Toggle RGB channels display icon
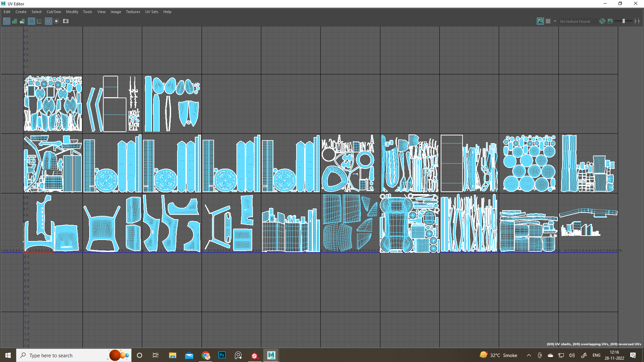The height and width of the screenshot is (362, 644). coord(602,21)
